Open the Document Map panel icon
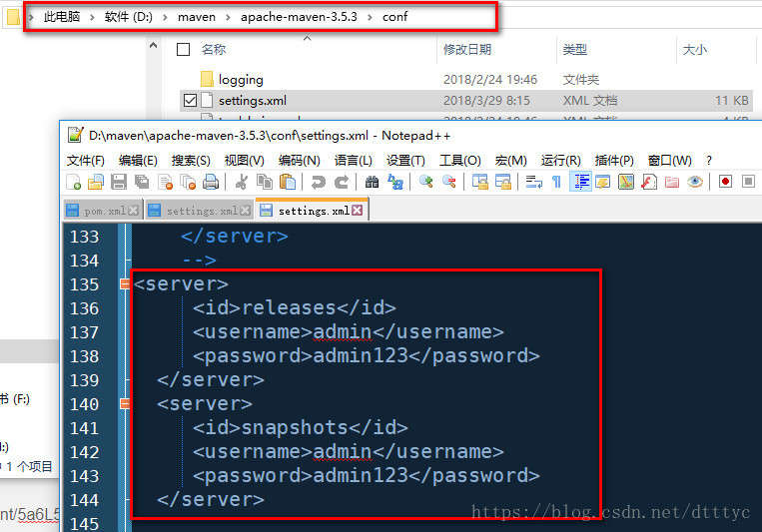Viewport: 762px width, 532px height. click(x=626, y=183)
